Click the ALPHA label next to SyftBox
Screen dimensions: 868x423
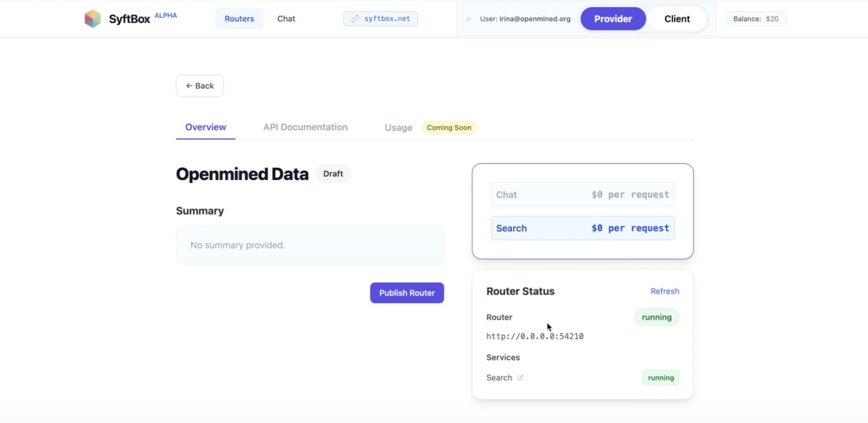(x=166, y=16)
